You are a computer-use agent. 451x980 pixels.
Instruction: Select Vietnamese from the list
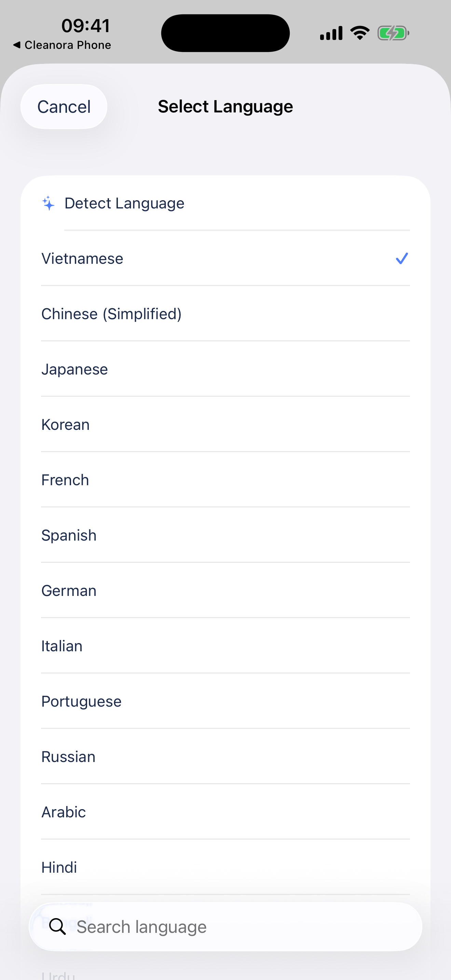tap(225, 258)
